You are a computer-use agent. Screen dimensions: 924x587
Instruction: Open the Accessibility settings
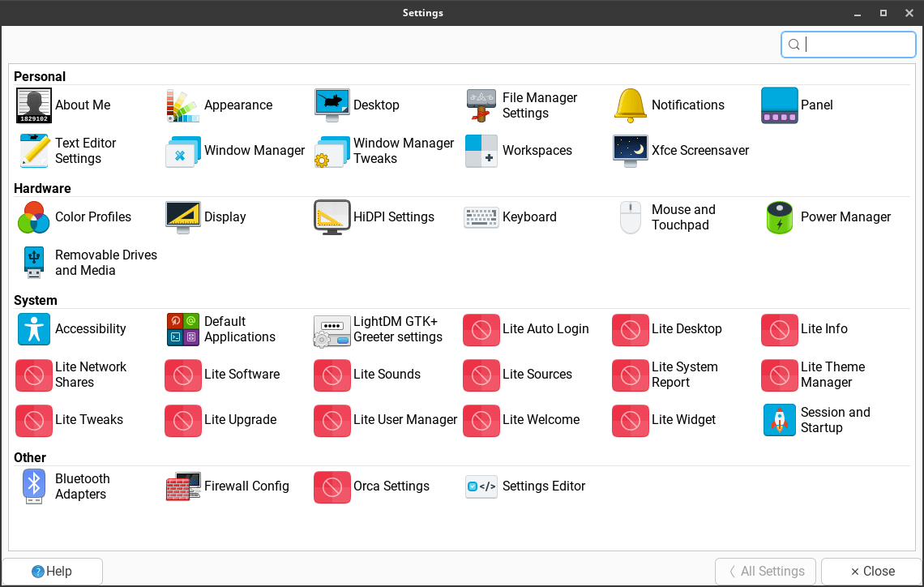coord(33,329)
